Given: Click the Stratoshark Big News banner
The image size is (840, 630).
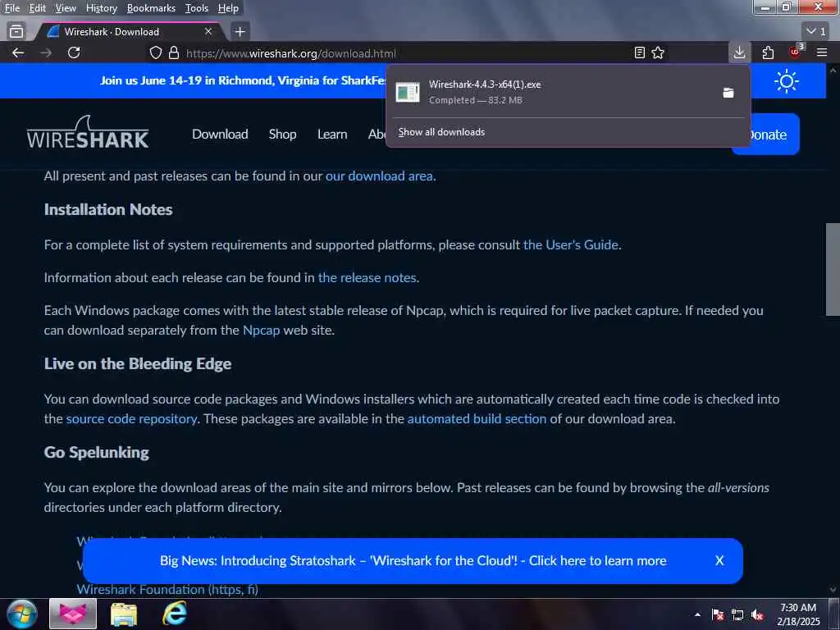Looking at the screenshot, I should coord(413,560).
